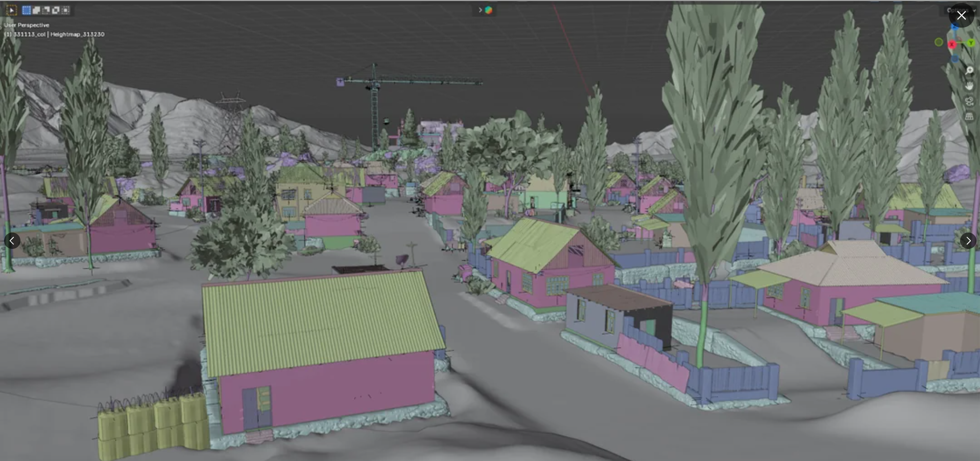Click the magnifier zoom viewport icon
Viewport: 980px width, 461px height.
(969, 71)
